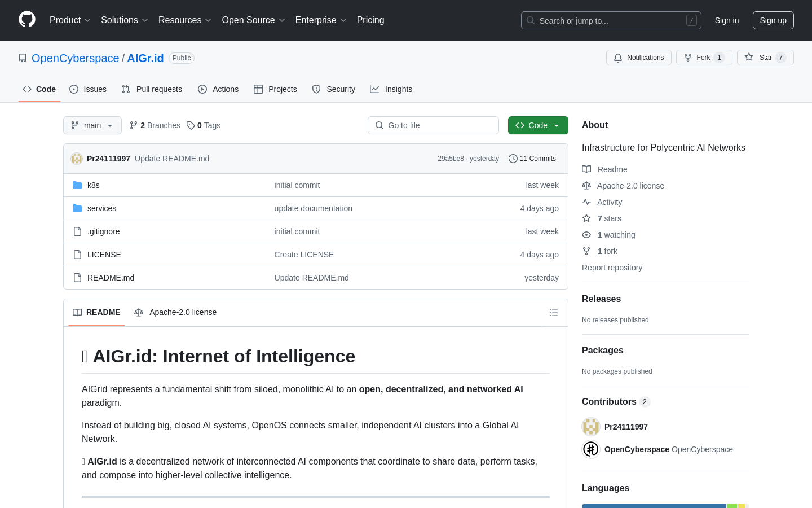The width and height of the screenshot is (812, 508).
Task: Open the 'Create LICENSE' commit message
Action: coord(304,255)
